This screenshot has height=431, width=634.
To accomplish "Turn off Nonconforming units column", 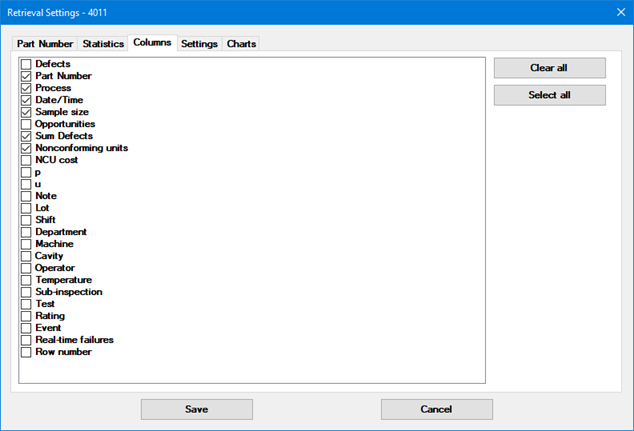I will point(26,148).
